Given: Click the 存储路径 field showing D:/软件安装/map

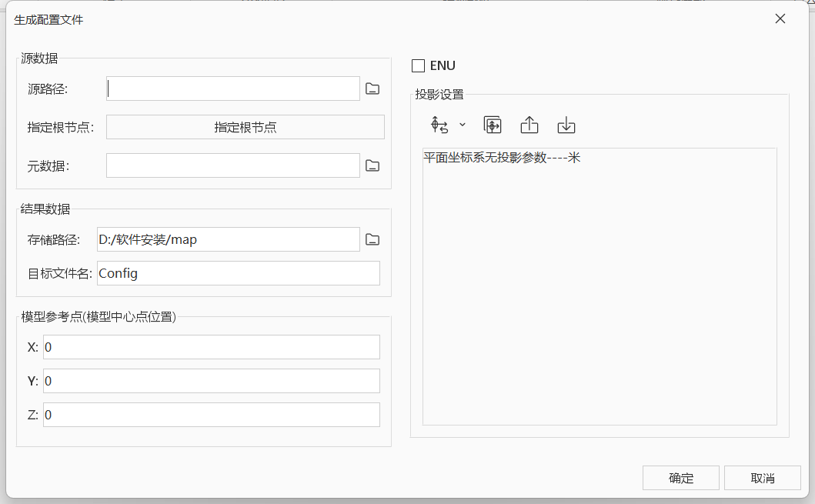Looking at the screenshot, I should 229,239.
